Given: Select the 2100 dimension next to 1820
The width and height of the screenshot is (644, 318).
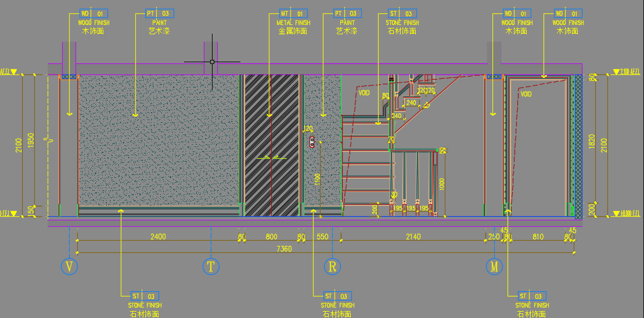Looking at the screenshot, I should (x=603, y=145).
